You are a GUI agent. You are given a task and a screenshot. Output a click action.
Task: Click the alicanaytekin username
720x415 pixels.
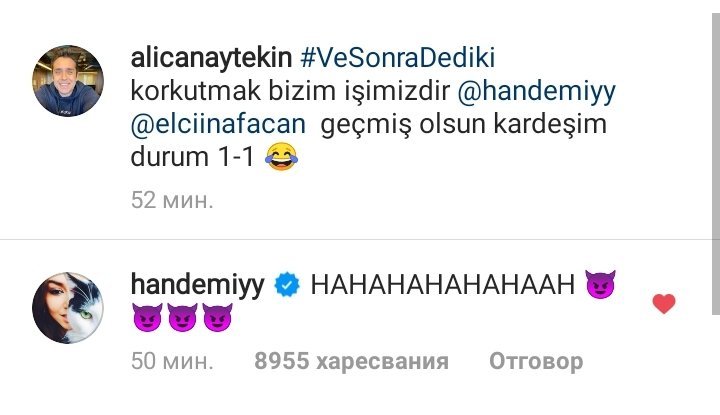point(211,58)
